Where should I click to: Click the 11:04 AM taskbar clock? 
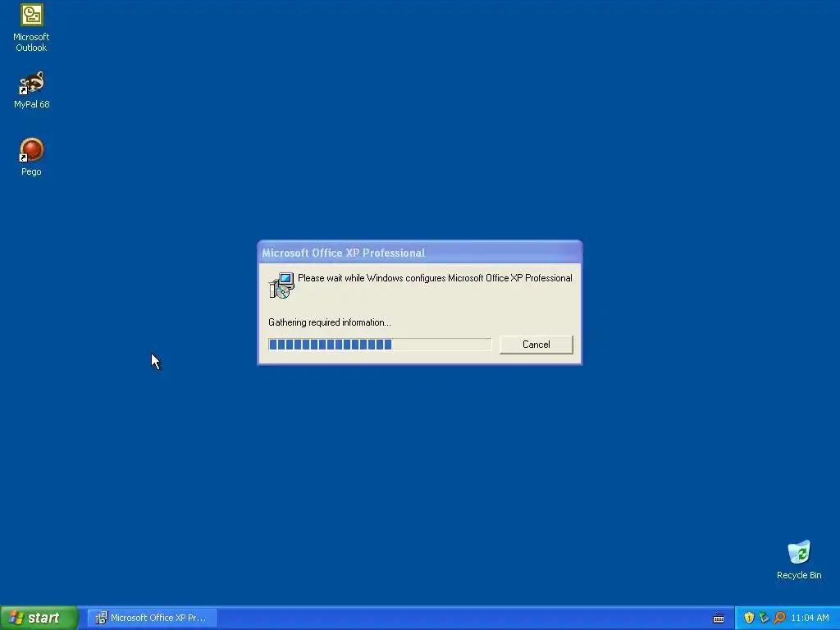coord(810,618)
